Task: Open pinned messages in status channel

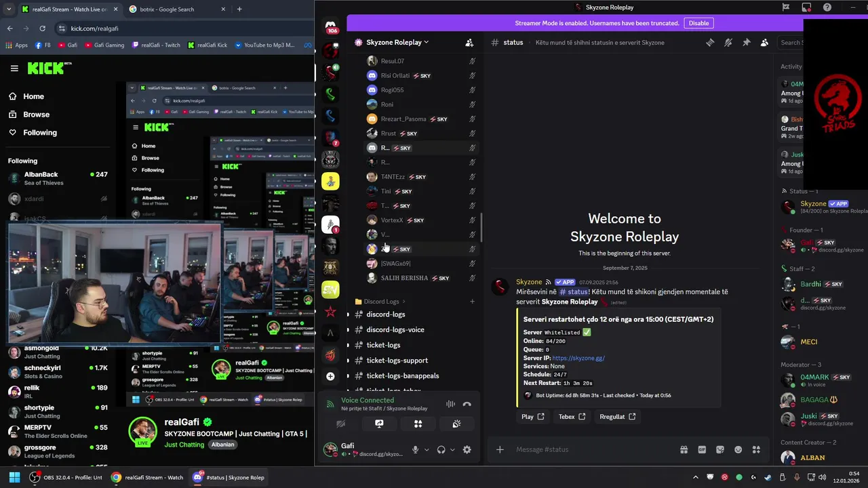Action: 746,42
